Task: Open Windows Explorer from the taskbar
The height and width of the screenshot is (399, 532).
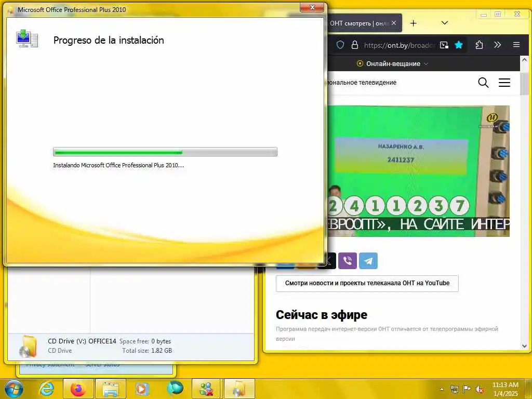Action: [x=111, y=389]
